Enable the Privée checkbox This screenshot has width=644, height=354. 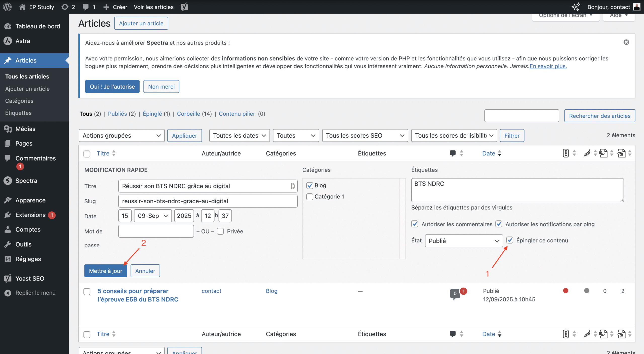[220, 231]
